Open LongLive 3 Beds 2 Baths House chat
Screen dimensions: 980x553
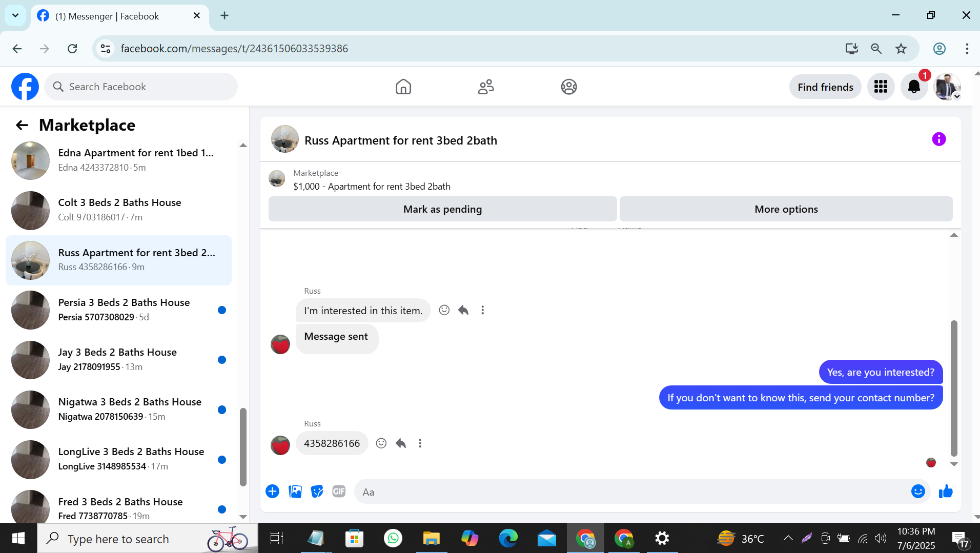[x=119, y=459]
